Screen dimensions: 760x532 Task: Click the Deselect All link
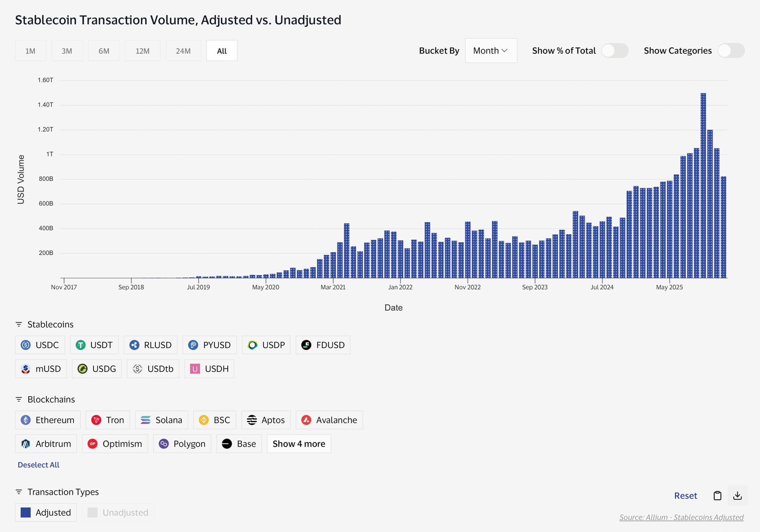click(x=38, y=465)
